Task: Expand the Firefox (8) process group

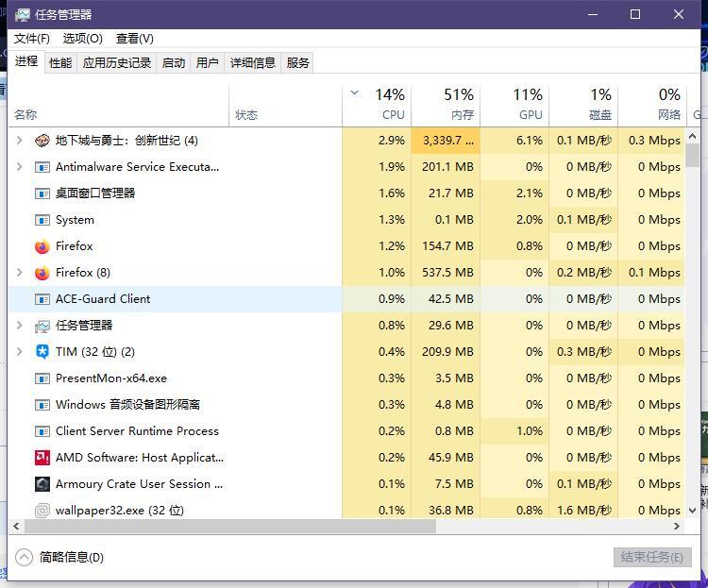Action: click(20, 273)
